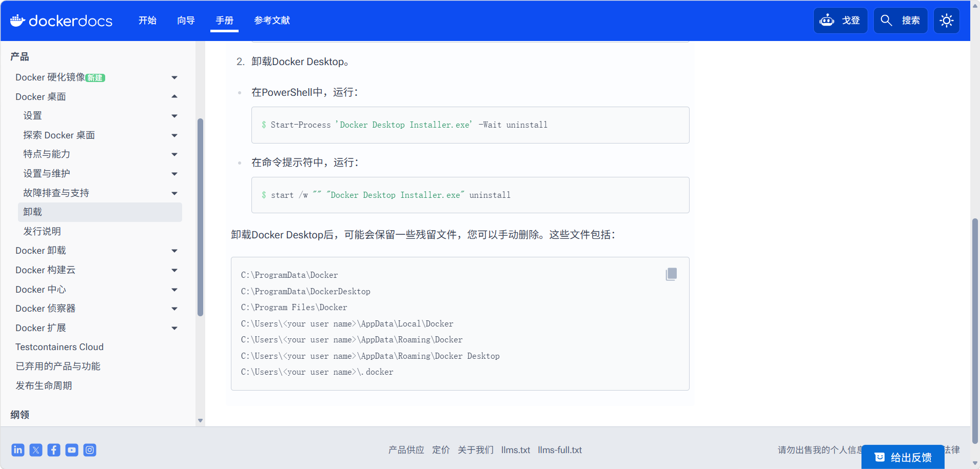Viewport: 980px width, 469px height.
Task: Open the 向导 nav tab
Action: pyautogui.click(x=186, y=21)
